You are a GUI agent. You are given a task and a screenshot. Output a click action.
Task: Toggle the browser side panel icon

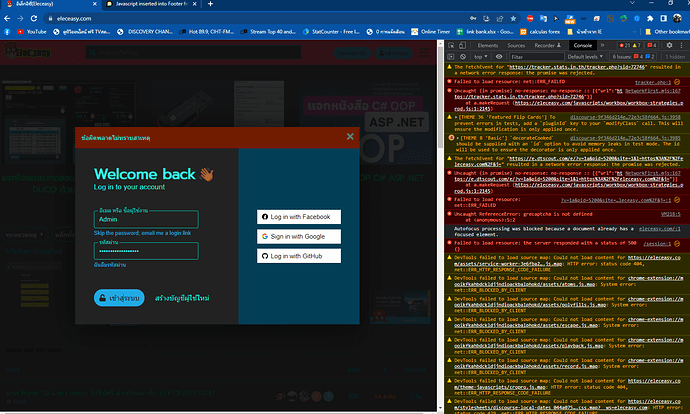pyautogui.click(x=664, y=18)
